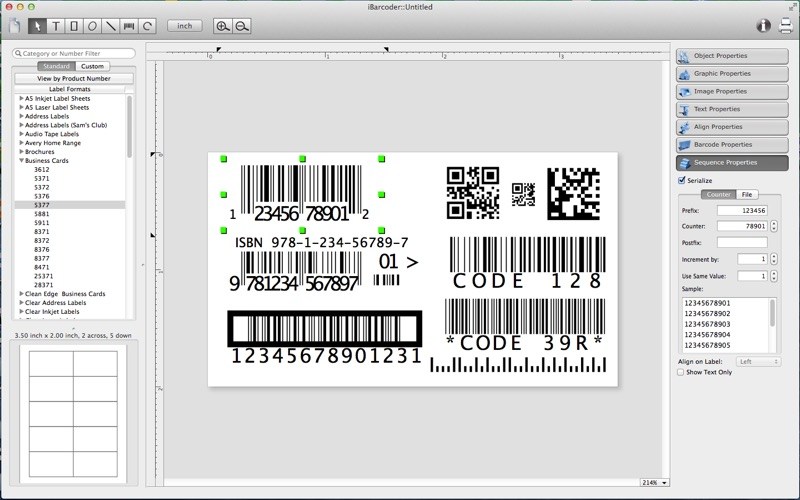Viewport: 800px width, 500px height.
Task: Uncheck the Serialize checkbox
Action: click(x=682, y=180)
